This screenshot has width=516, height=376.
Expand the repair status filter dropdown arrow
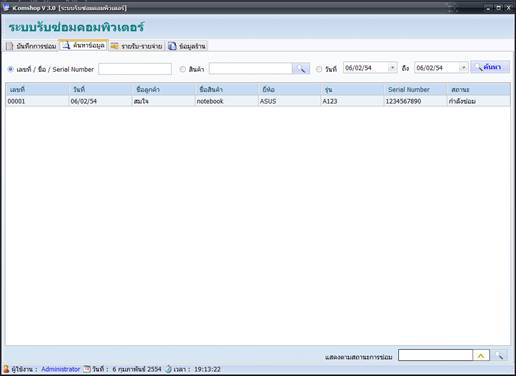[x=481, y=355]
